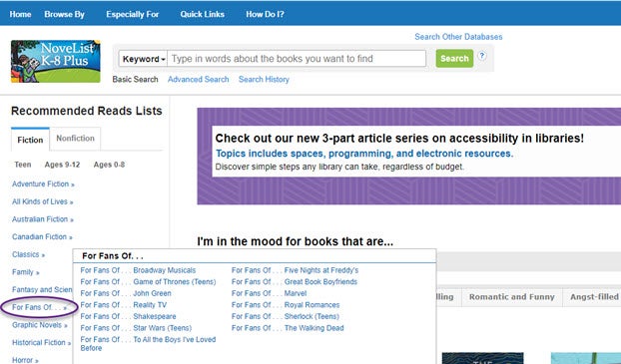Open For Fans Of Sherlock (Teens)
This screenshot has width=621, height=364.
tap(286, 316)
